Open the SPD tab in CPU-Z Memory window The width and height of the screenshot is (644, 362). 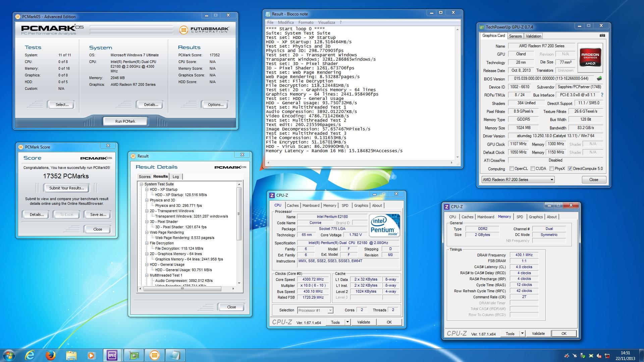(x=520, y=217)
